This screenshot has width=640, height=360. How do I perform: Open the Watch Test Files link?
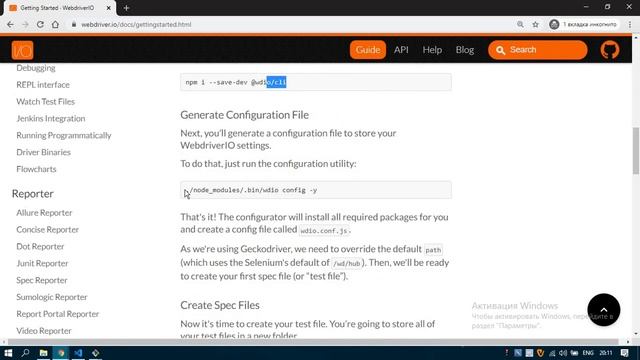(x=45, y=102)
